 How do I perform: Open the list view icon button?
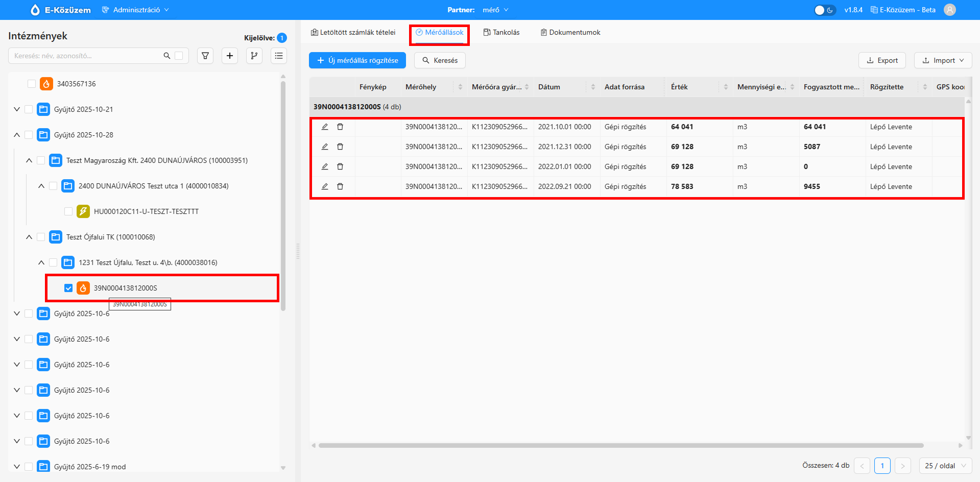pos(279,56)
